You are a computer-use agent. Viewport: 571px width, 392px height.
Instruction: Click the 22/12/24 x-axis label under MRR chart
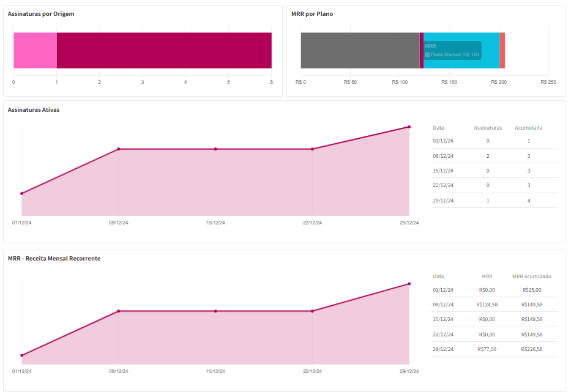[x=313, y=371]
